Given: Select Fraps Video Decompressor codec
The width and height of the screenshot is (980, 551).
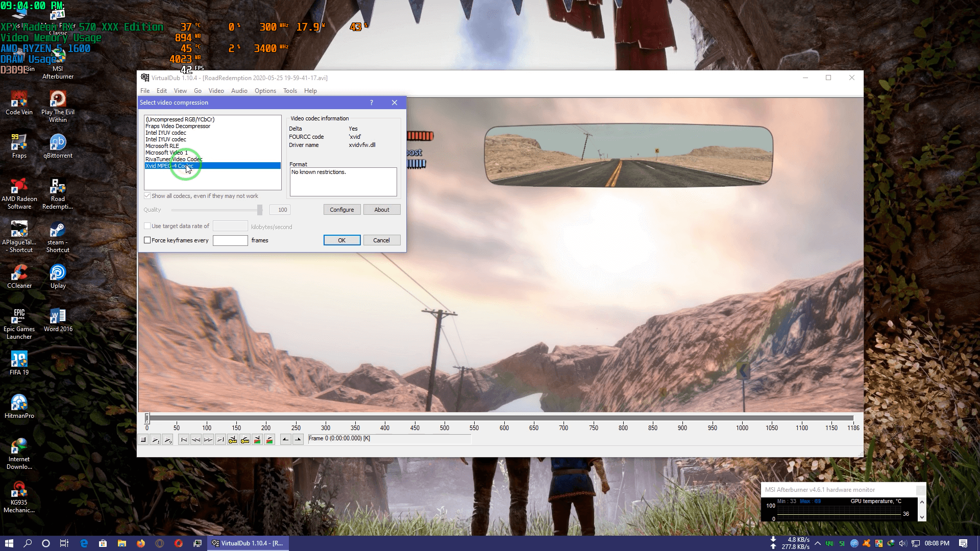Looking at the screenshot, I should 212,126.
